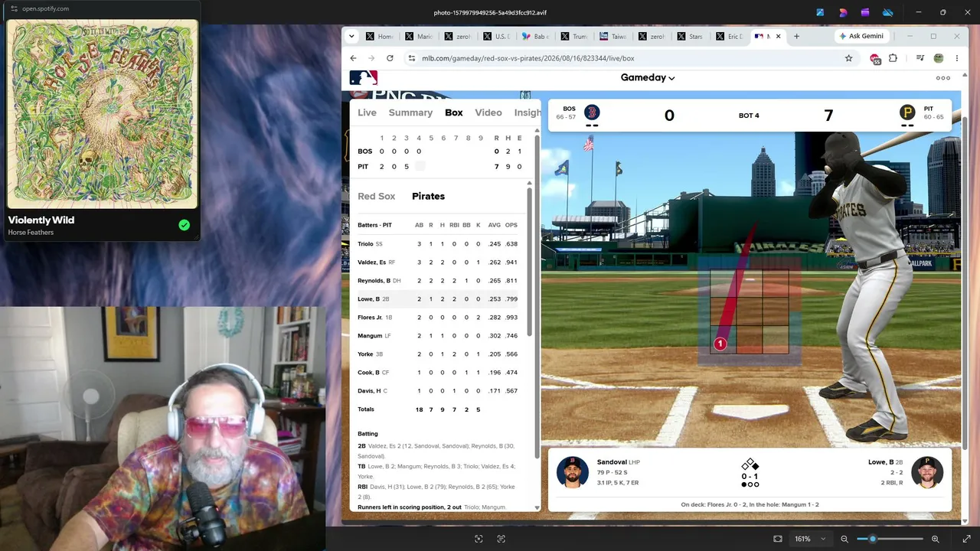This screenshot has width=980, height=551.
Task: Switch to the Live tab
Action: point(367,112)
